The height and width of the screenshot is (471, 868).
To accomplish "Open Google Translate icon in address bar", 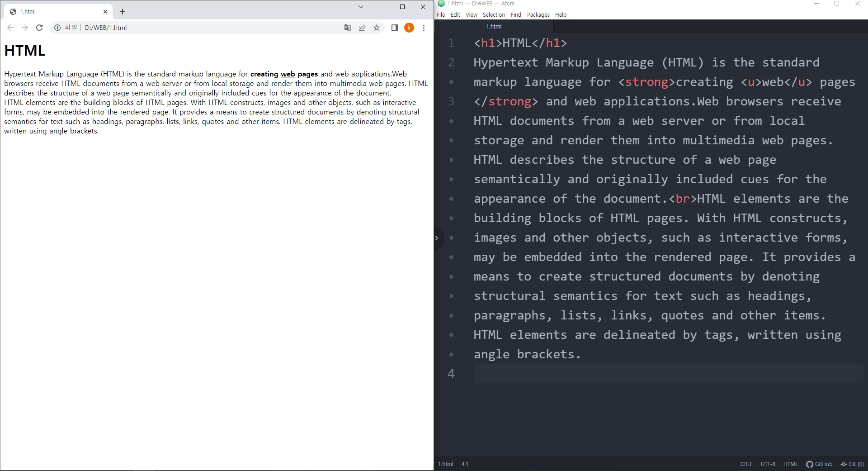I will point(348,28).
